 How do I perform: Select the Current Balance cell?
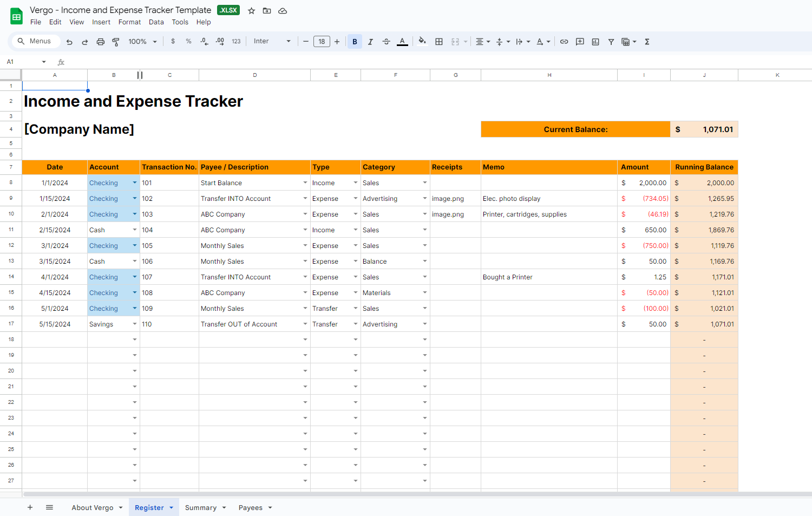point(575,129)
